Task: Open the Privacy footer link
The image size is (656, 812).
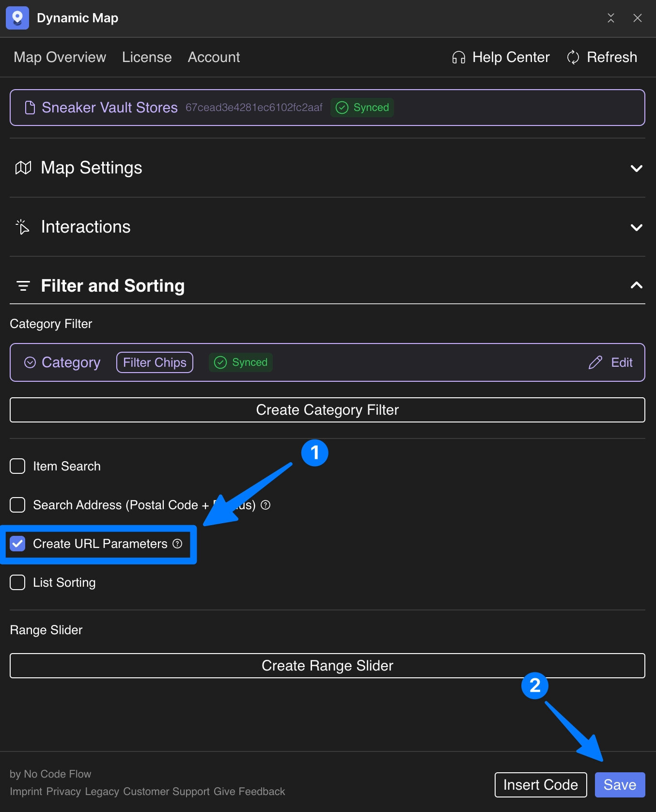Action: 63,792
